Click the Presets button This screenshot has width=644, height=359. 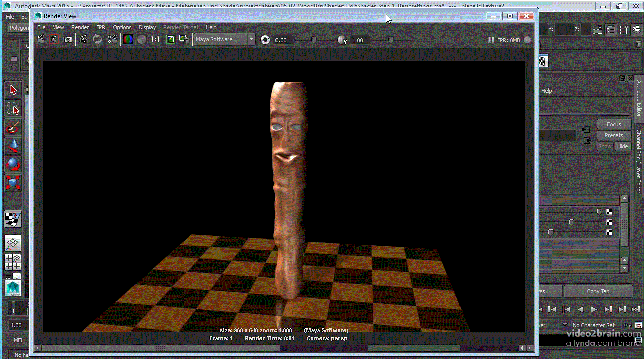click(614, 135)
